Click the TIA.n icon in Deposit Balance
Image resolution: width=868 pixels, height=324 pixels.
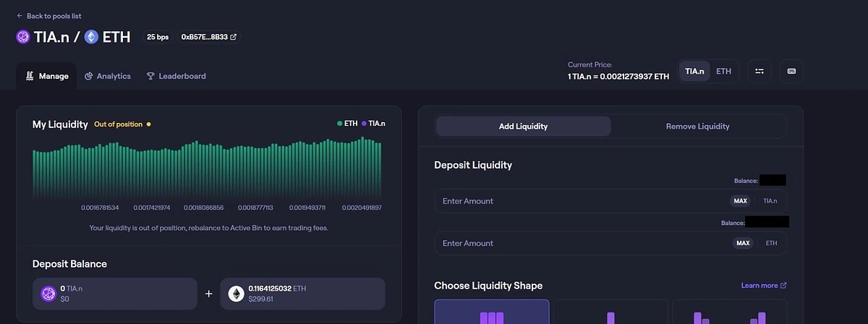click(x=49, y=294)
